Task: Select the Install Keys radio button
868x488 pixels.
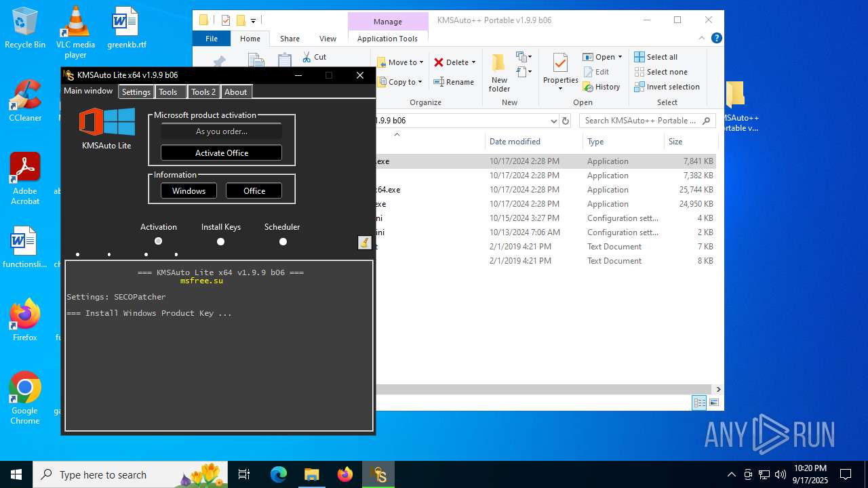Action: pyautogui.click(x=220, y=241)
